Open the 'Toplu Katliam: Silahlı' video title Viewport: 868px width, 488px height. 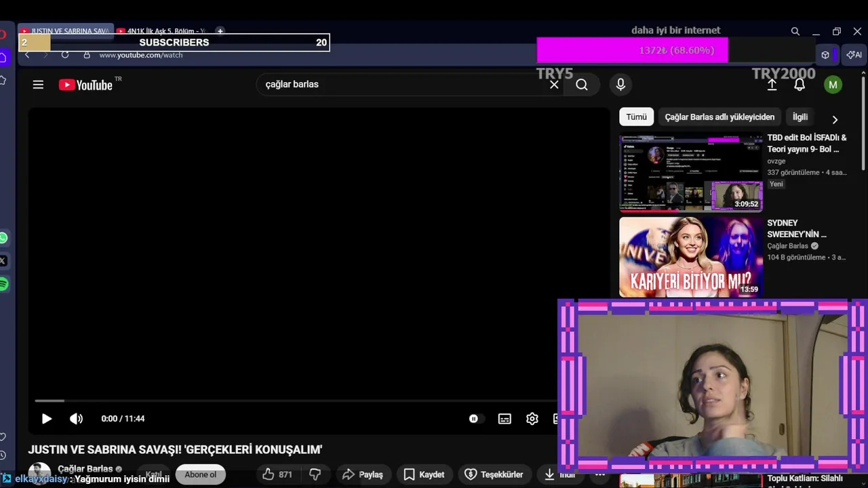[x=805, y=479]
